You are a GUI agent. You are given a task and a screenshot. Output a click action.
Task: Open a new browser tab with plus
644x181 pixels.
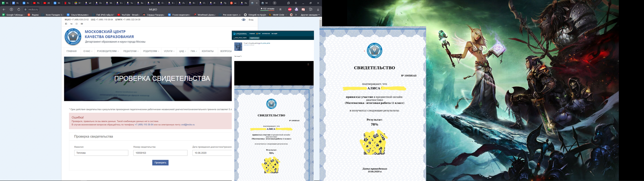click(275, 3)
